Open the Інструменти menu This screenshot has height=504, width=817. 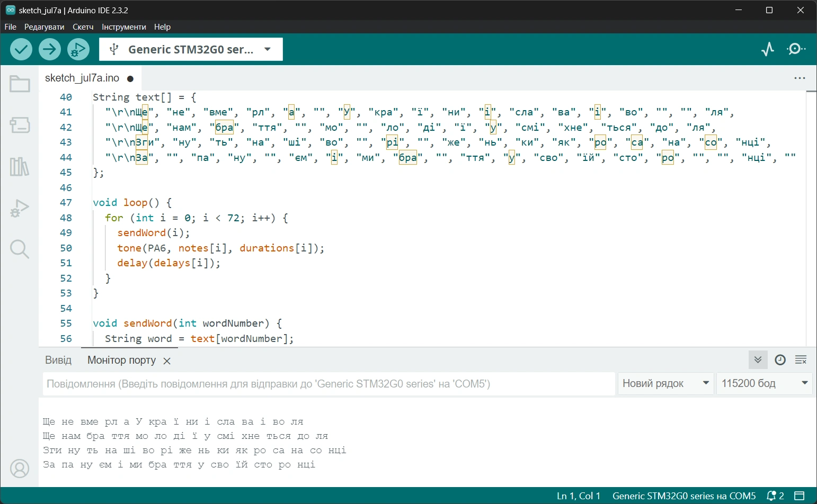[123, 27]
